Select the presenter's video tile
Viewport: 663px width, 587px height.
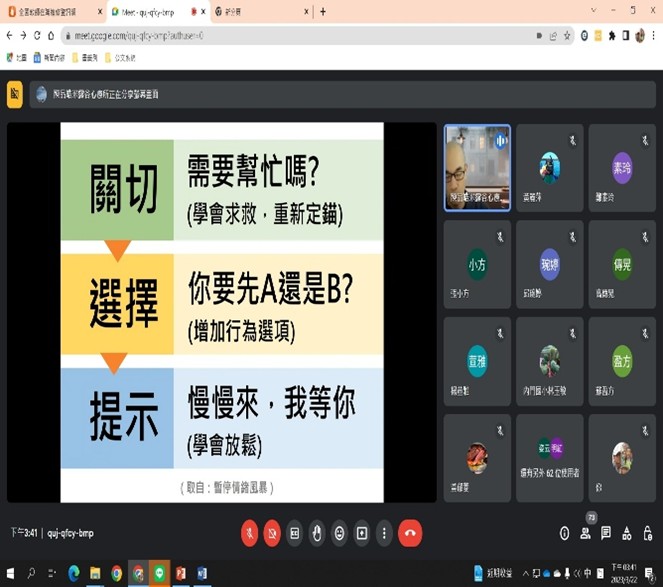(477, 168)
